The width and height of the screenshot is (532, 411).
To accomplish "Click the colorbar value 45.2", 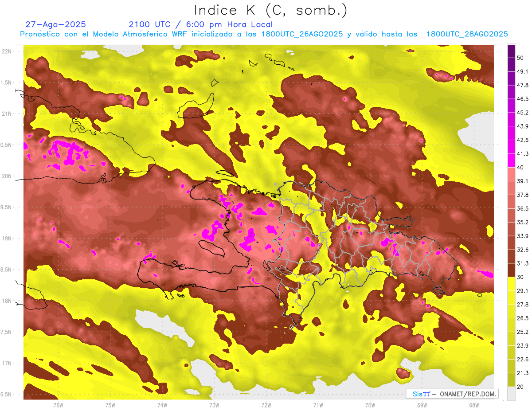I will (522, 113).
